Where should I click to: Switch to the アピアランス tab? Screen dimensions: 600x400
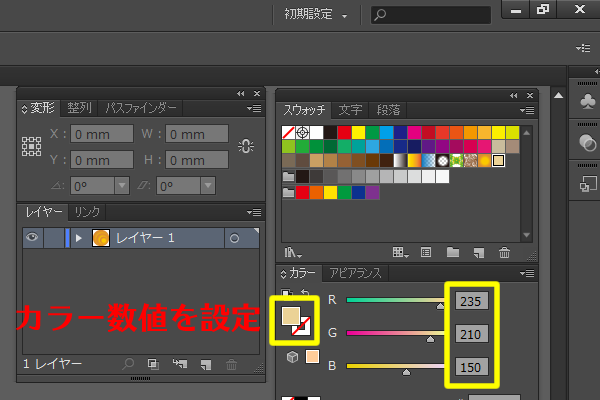click(x=357, y=273)
